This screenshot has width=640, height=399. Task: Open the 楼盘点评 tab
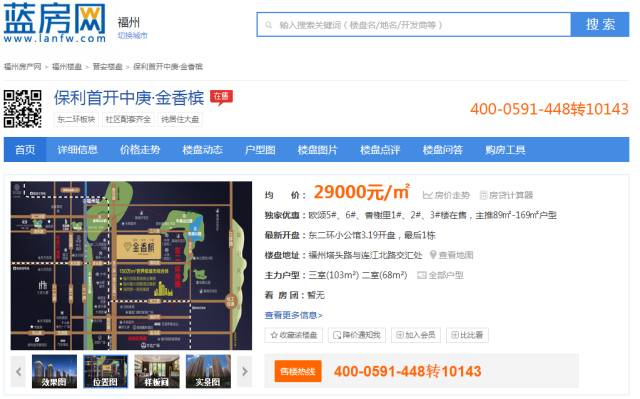380,150
